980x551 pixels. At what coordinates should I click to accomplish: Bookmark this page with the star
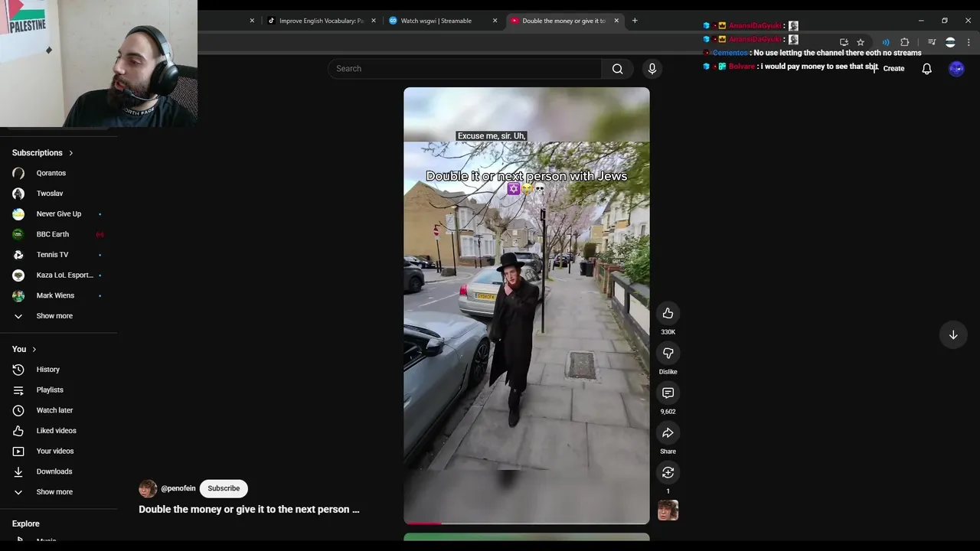point(861,42)
